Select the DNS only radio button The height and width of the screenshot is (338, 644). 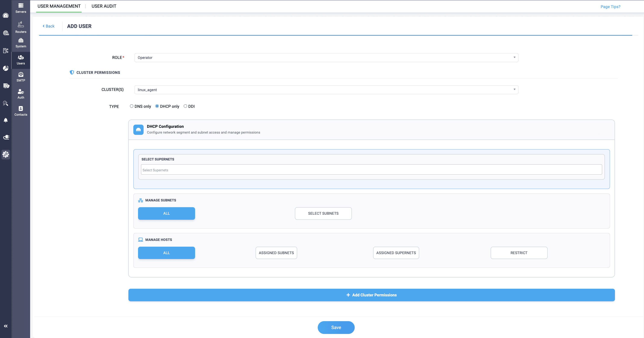point(131,106)
